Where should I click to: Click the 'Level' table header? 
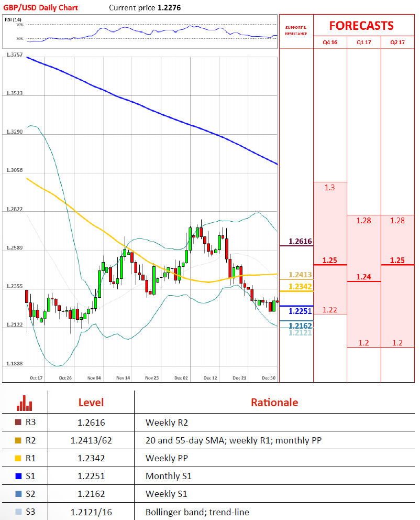pyautogui.click(x=91, y=402)
